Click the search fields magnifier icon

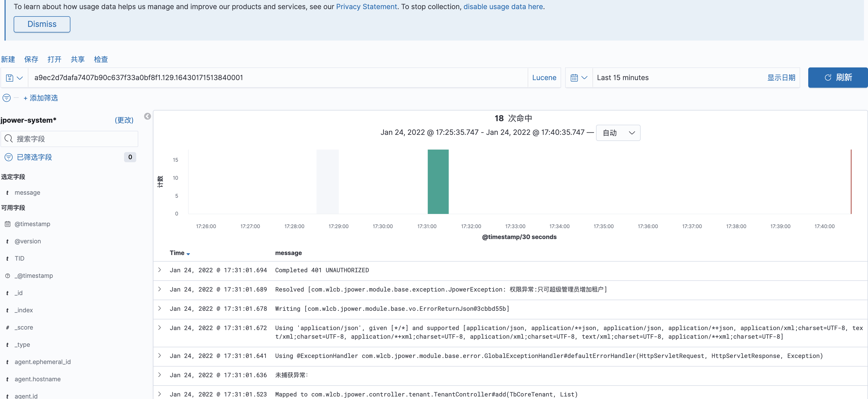[9, 139]
